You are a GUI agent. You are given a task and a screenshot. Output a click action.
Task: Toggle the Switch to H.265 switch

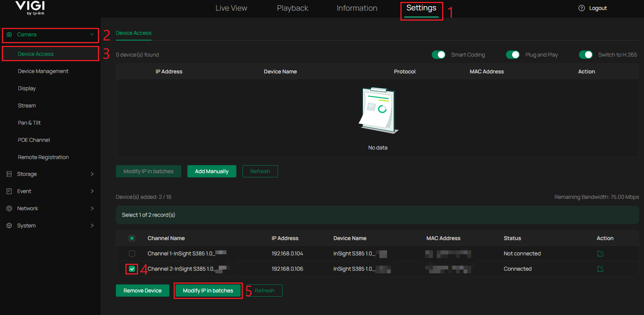(586, 55)
